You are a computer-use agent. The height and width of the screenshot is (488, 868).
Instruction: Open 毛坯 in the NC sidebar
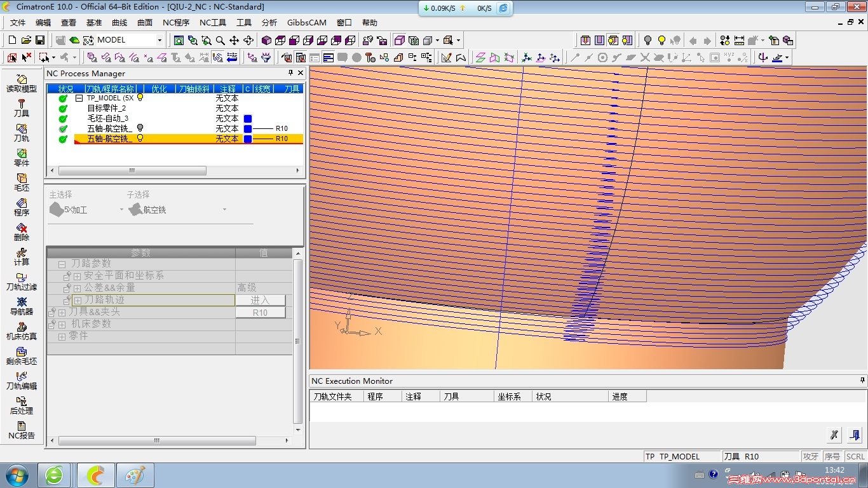(22, 182)
